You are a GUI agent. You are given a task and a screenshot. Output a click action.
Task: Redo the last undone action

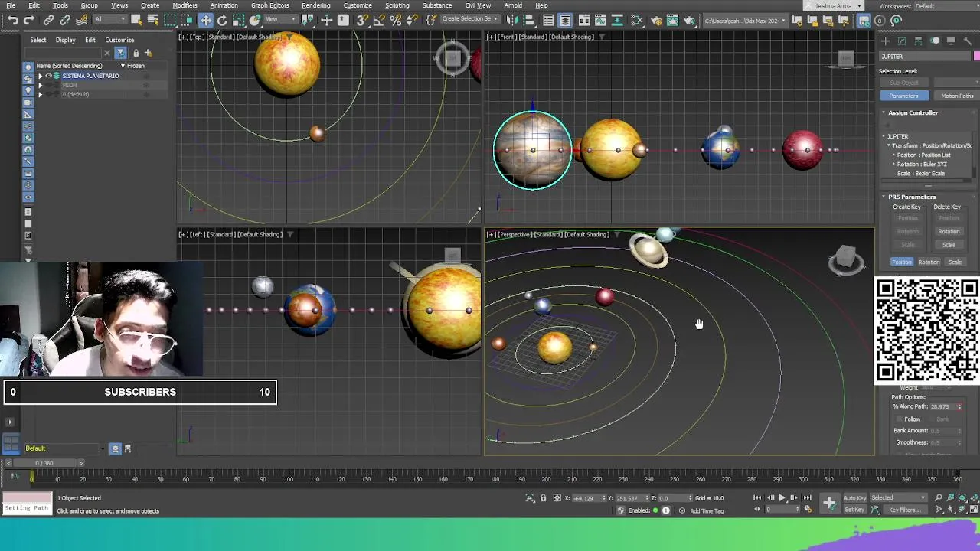(29, 20)
